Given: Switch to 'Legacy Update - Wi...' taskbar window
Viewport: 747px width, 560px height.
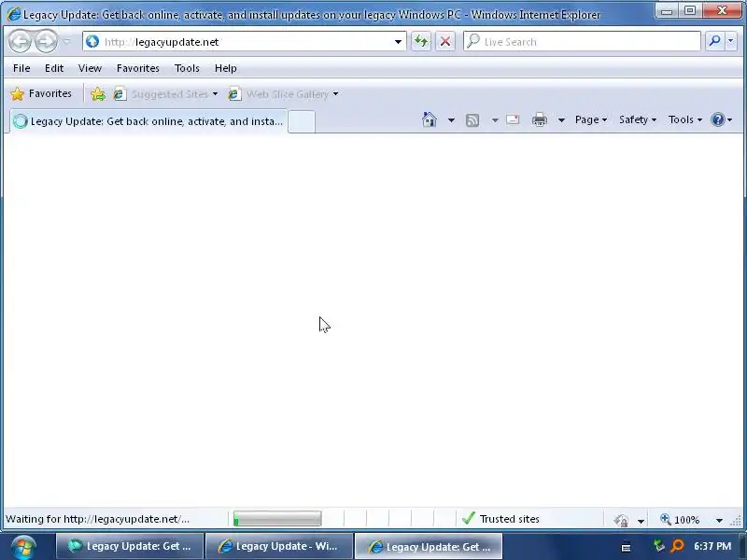Looking at the screenshot, I should pos(278,546).
